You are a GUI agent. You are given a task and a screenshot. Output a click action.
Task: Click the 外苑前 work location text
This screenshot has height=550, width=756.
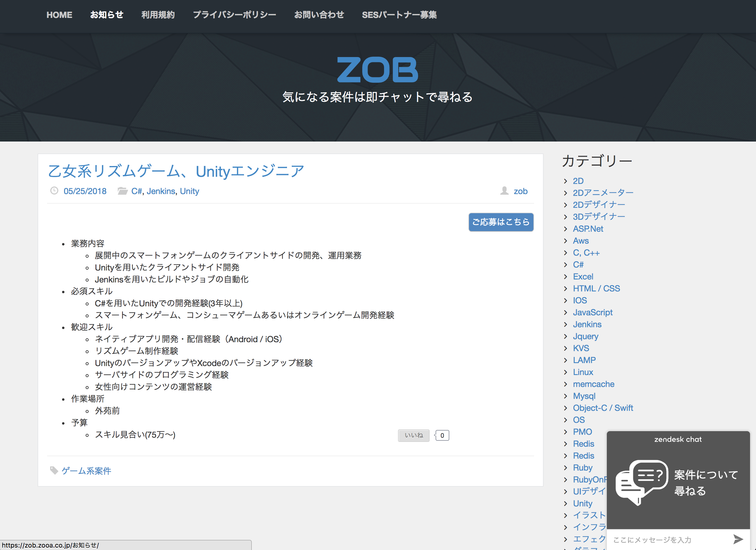coord(107,411)
